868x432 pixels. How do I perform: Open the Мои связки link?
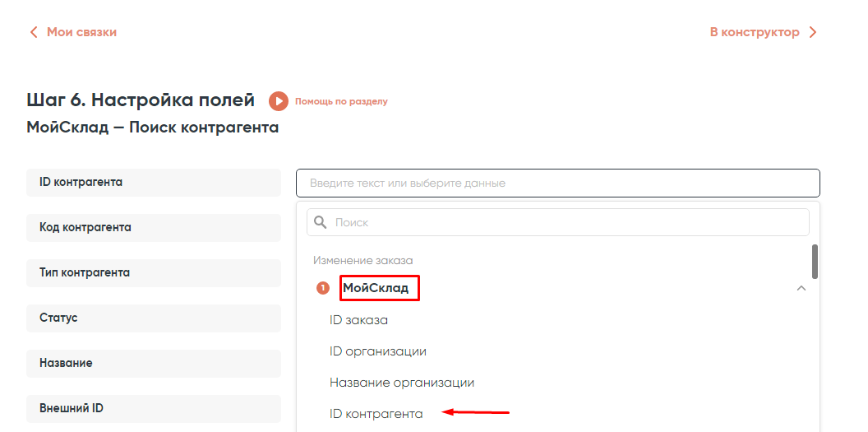[81, 32]
